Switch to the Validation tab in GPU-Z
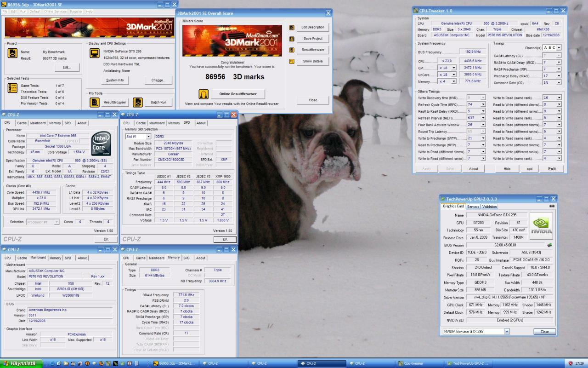588x368 pixels. [489, 207]
